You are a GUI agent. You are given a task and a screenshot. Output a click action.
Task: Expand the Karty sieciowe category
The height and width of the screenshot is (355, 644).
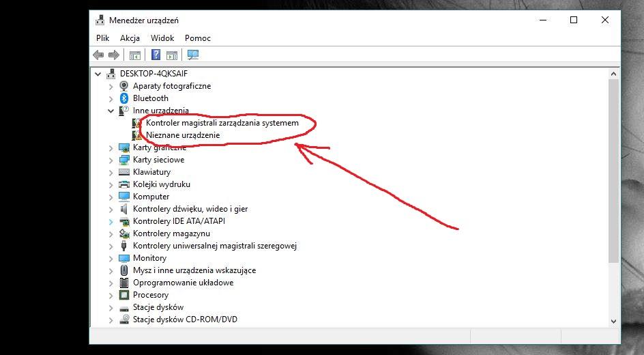coord(111,160)
